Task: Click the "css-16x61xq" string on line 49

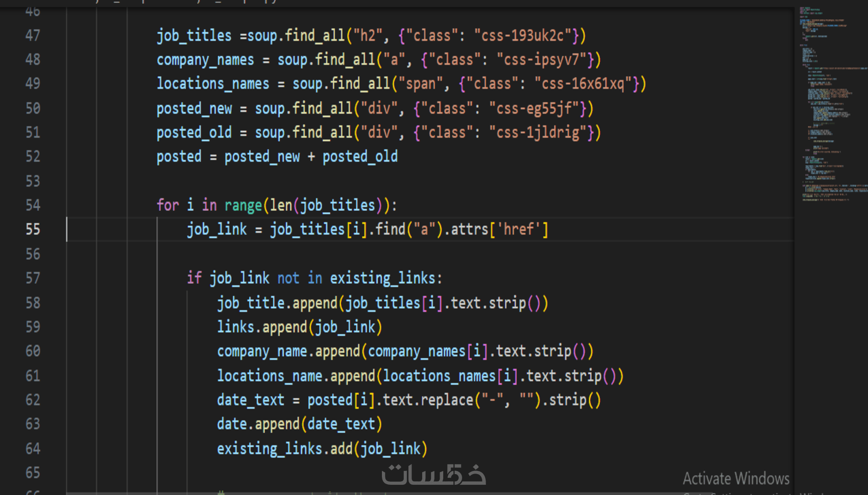Action: (583, 83)
